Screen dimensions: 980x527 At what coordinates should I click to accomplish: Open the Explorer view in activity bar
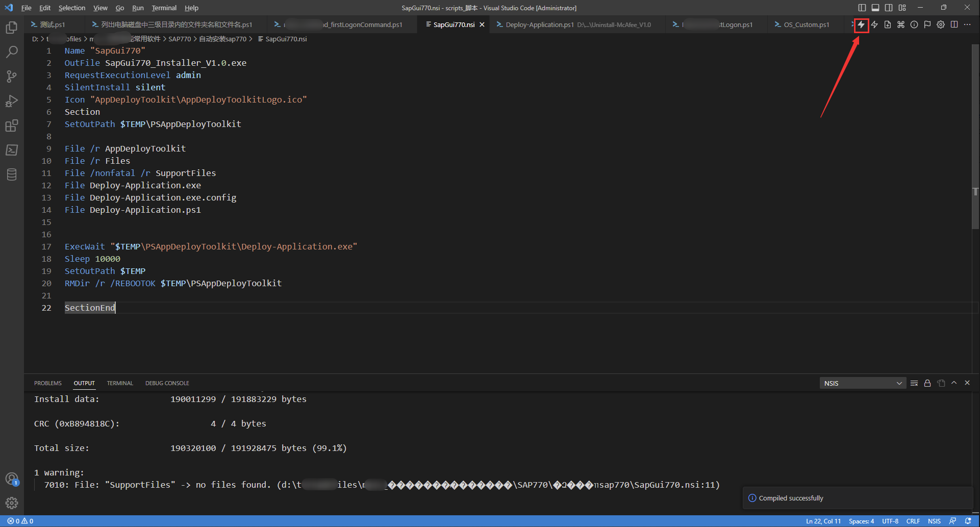pos(12,27)
